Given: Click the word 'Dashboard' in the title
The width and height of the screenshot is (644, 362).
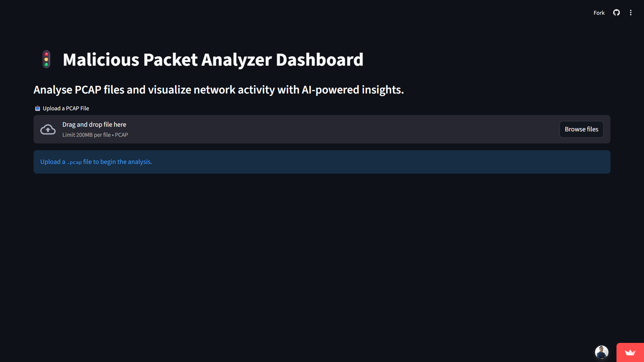Looking at the screenshot, I should (319, 60).
